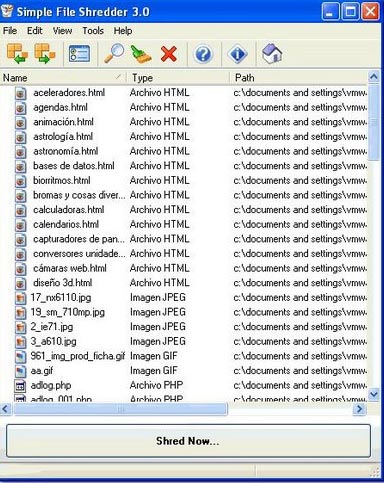384x483 pixels.
Task: Click the magnifying glass search icon
Action: pos(114,54)
